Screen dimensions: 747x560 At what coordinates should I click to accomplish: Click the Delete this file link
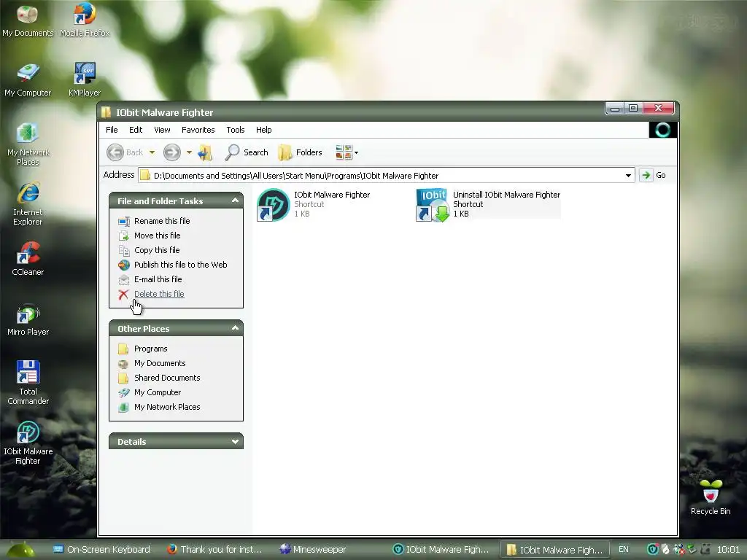pyautogui.click(x=159, y=294)
